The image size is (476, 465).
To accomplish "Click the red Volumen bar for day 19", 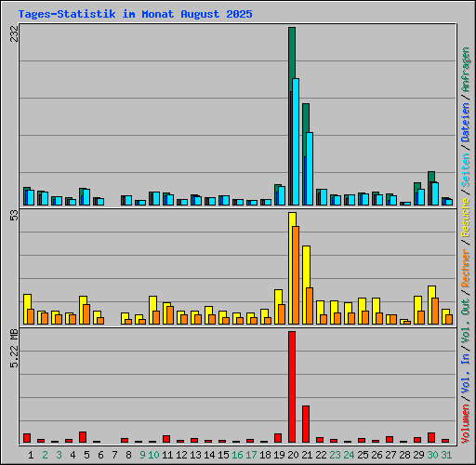I will (278, 438).
